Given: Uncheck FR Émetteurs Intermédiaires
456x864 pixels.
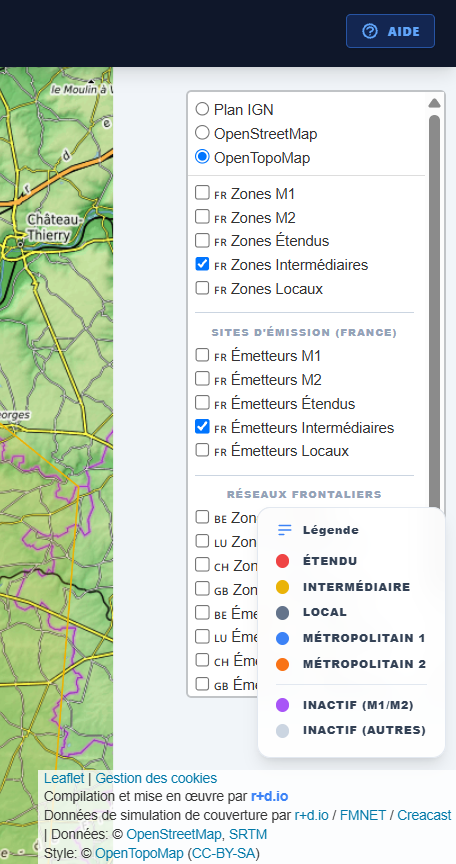Looking at the screenshot, I should pyautogui.click(x=203, y=426).
